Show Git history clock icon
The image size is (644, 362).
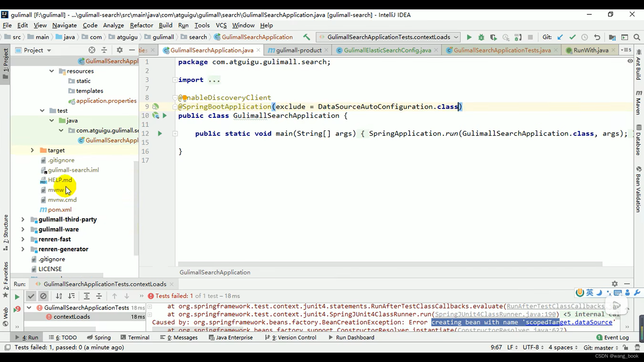tap(585, 37)
